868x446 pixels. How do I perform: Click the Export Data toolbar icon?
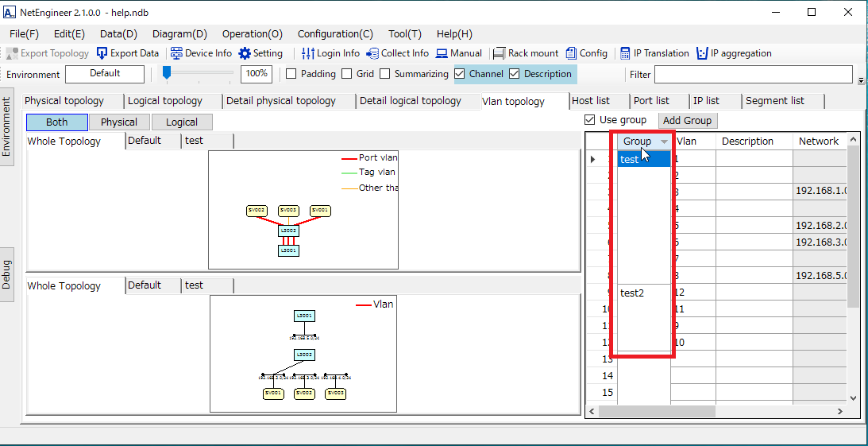coord(102,53)
